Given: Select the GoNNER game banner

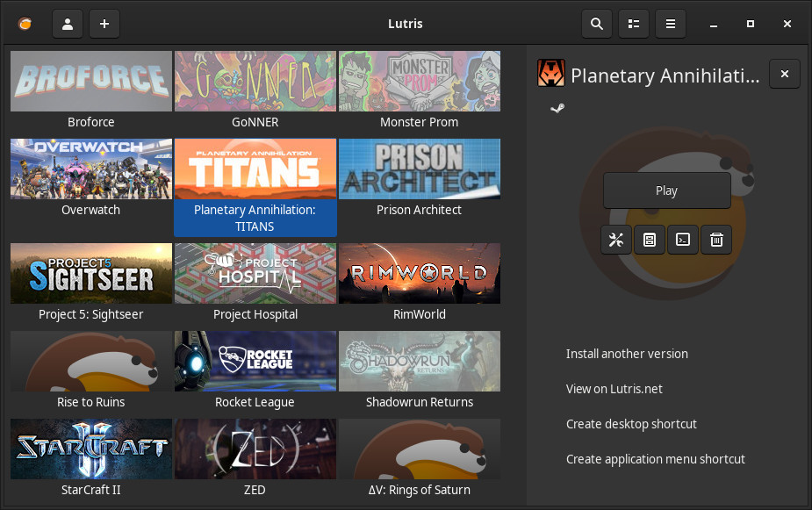Looking at the screenshot, I should (x=255, y=82).
